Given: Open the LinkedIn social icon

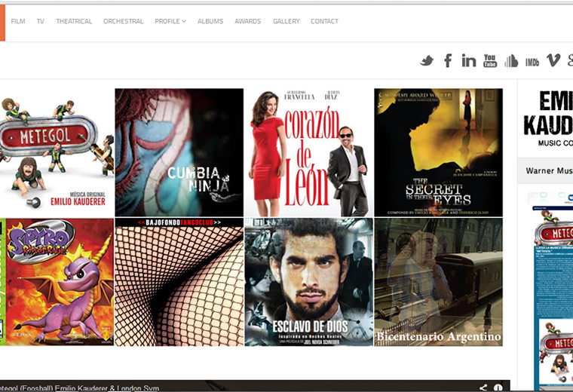Looking at the screenshot, I should 469,60.
